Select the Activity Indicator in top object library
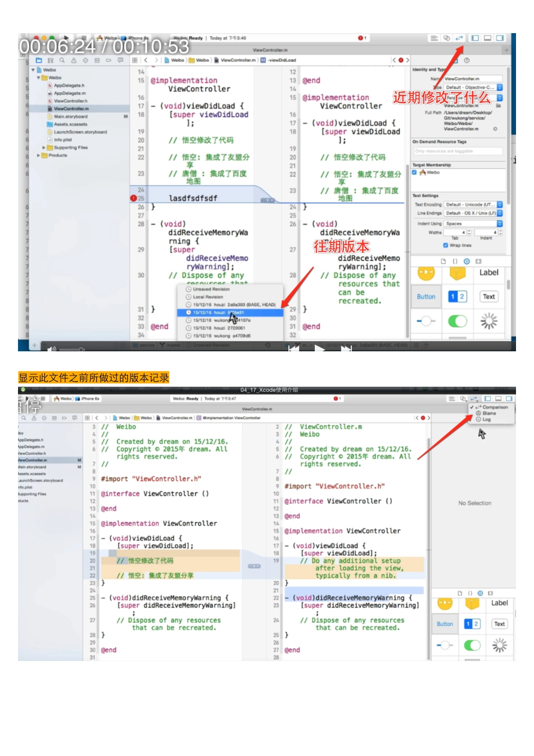534x756 pixels. (x=488, y=321)
